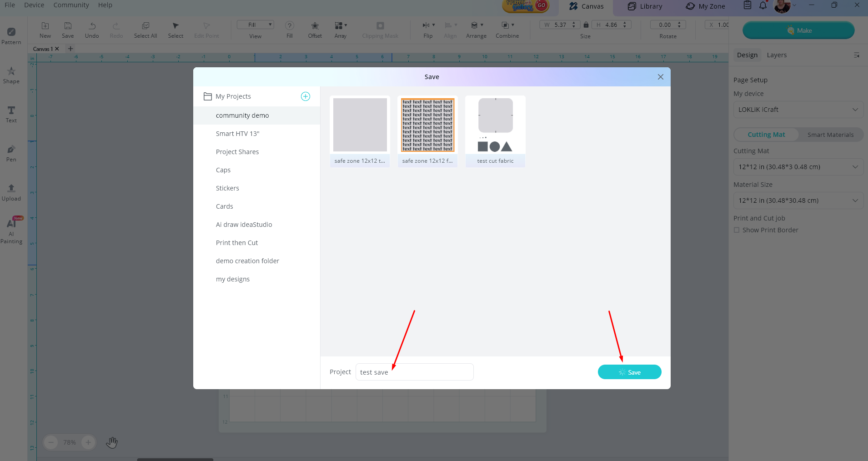The width and height of the screenshot is (868, 461).
Task: Open the Material Size dropdown
Action: point(798,200)
